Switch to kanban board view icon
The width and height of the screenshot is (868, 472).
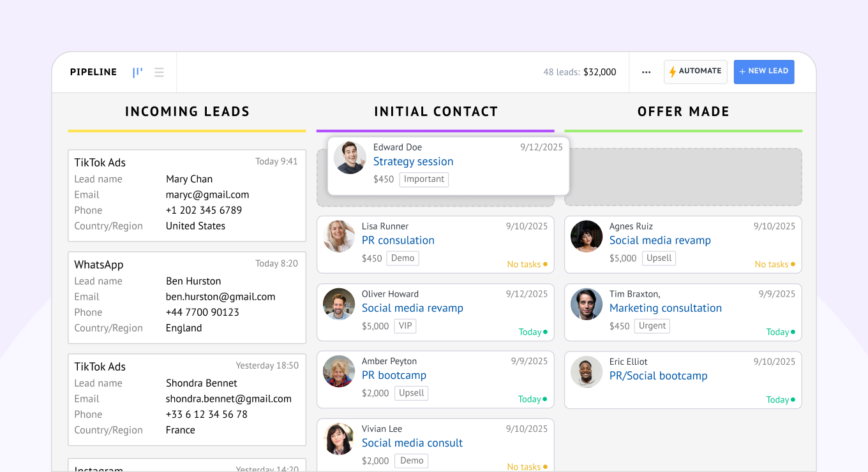(137, 72)
